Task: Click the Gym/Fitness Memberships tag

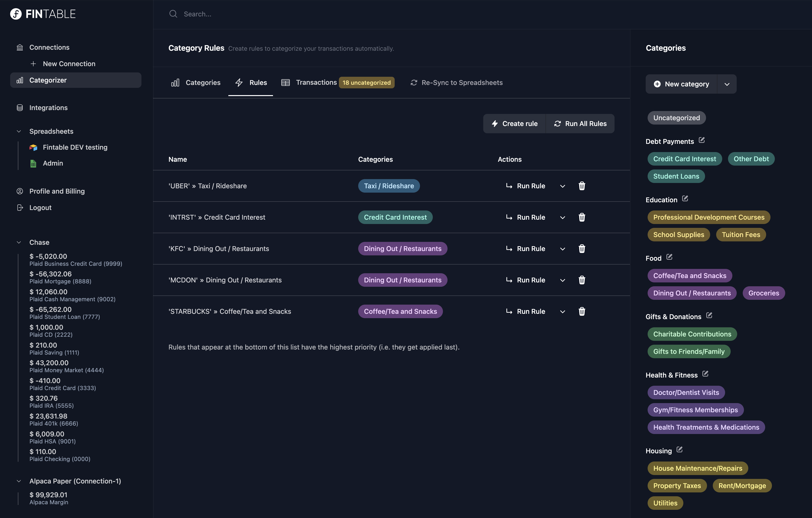Action: point(695,410)
